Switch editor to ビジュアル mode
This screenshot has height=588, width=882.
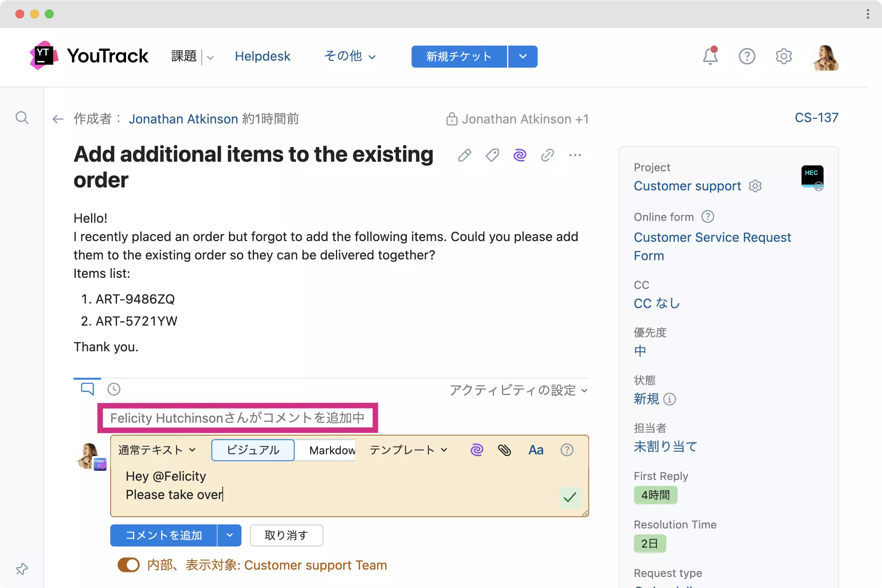253,449
